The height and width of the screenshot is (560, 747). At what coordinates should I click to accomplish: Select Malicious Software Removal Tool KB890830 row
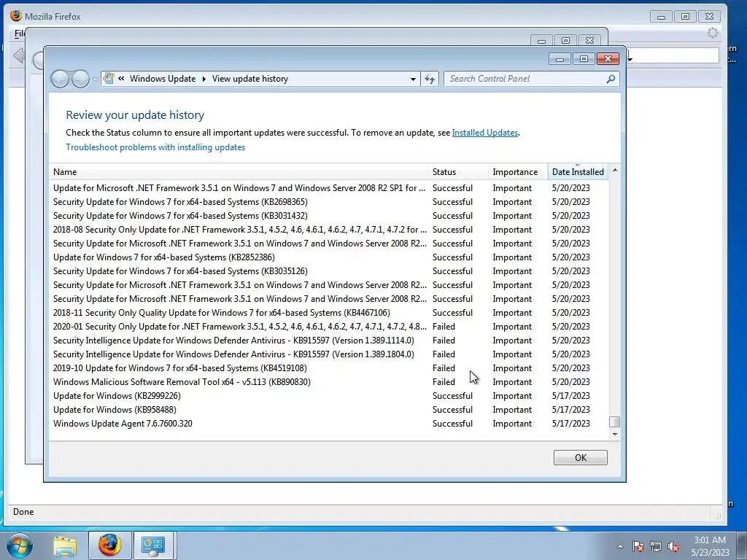pyautogui.click(x=329, y=382)
